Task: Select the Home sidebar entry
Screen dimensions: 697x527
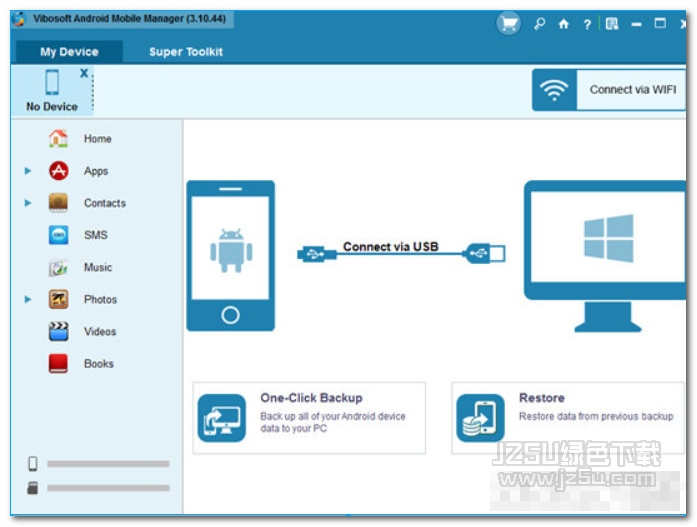Action: pos(97,139)
